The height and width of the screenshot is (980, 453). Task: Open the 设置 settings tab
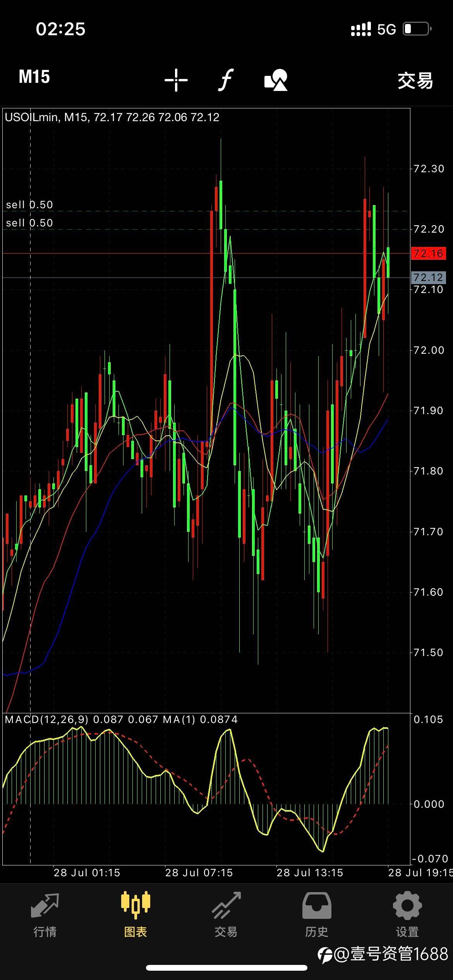(407, 915)
